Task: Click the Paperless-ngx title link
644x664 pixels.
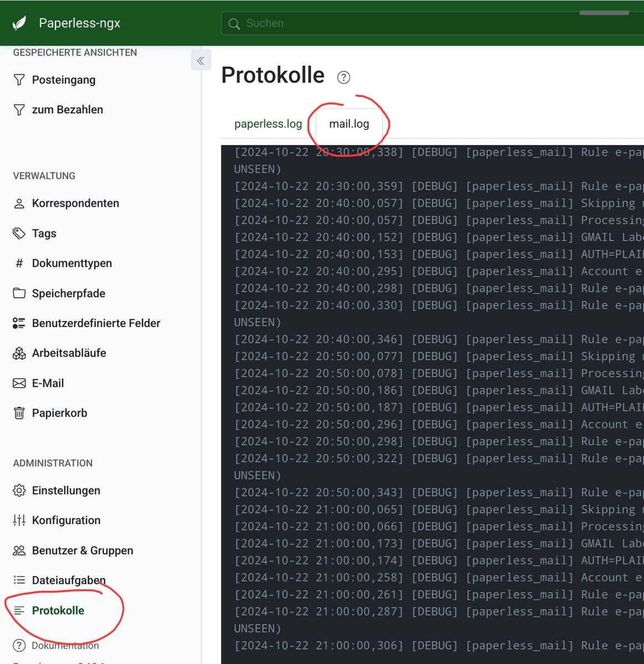Action: 79,23
